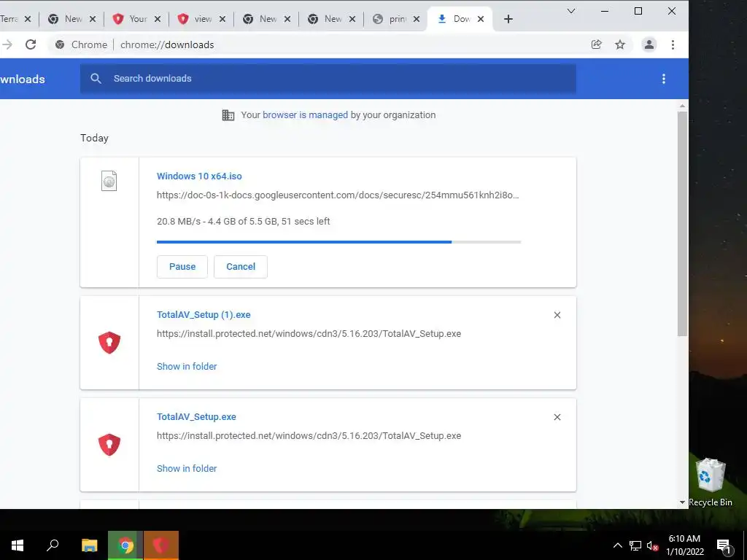Show TotalAV_Setup (1).exe in folder
747x560 pixels.
187,366
